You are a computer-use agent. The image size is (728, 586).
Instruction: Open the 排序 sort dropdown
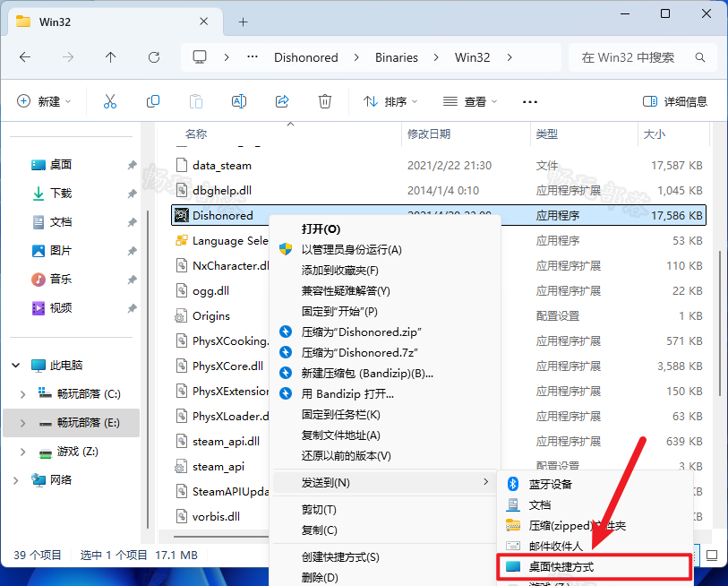(390, 101)
